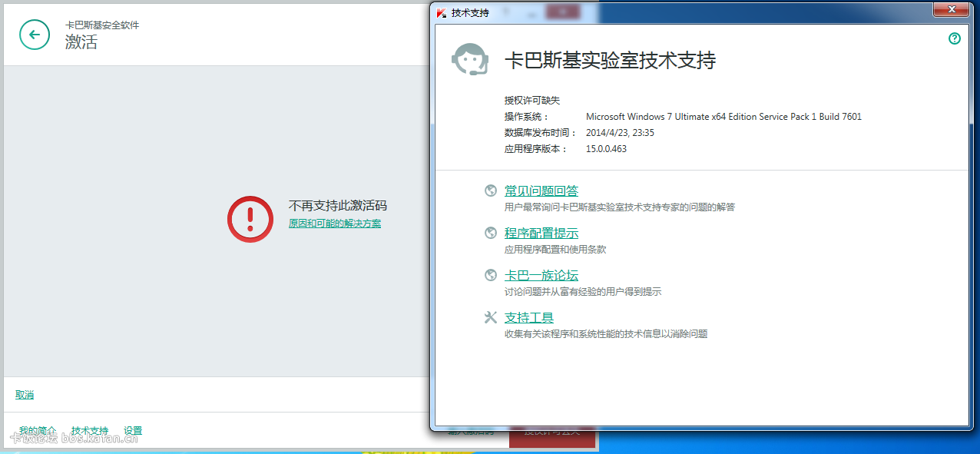Click the 应用程序版本： label
The height and width of the screenshot is (454, 980).
(x=536, y=149)
